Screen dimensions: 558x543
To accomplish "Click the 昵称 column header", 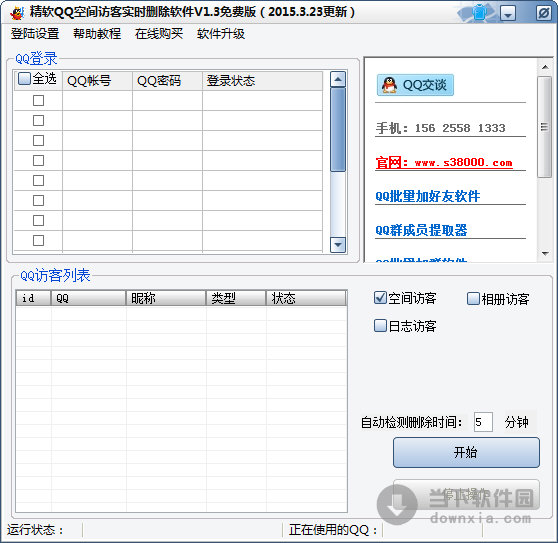I will [x=166, y=298].
